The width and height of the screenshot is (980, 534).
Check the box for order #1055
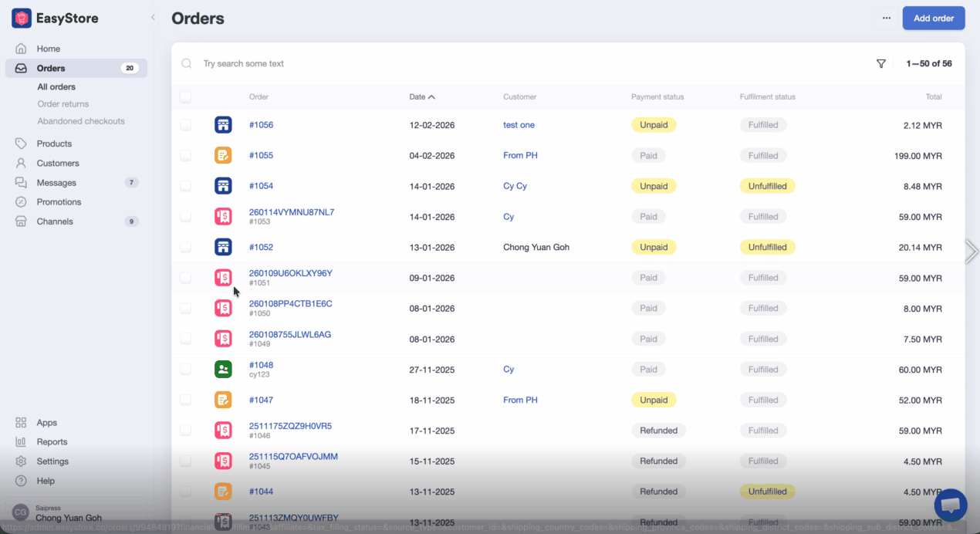point(185,156)
